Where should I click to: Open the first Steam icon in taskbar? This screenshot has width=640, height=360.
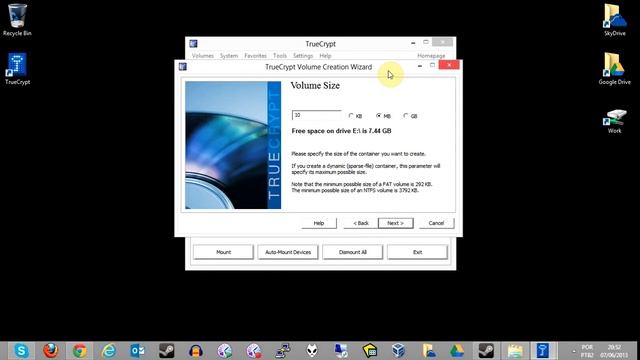[167, 351]
